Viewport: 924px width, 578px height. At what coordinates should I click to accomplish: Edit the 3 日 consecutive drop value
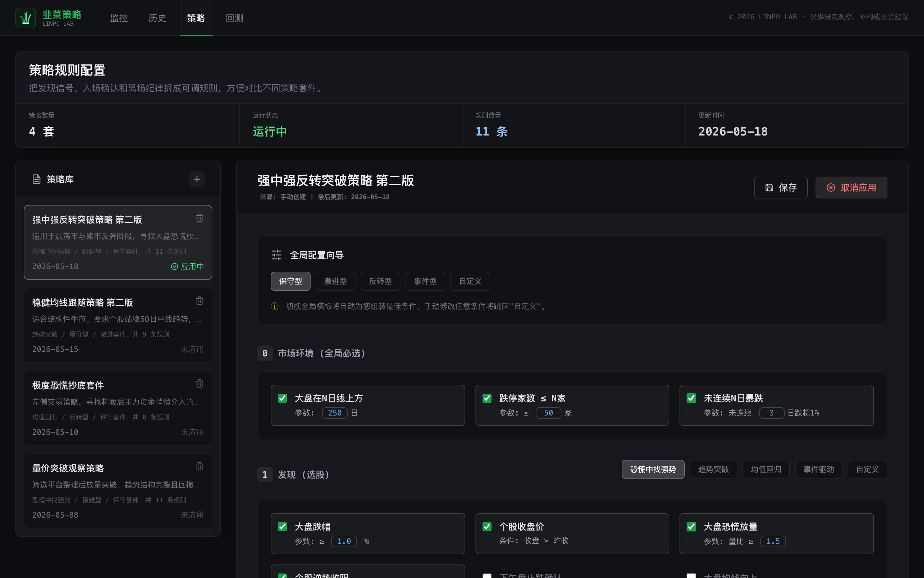coord(772,413)
